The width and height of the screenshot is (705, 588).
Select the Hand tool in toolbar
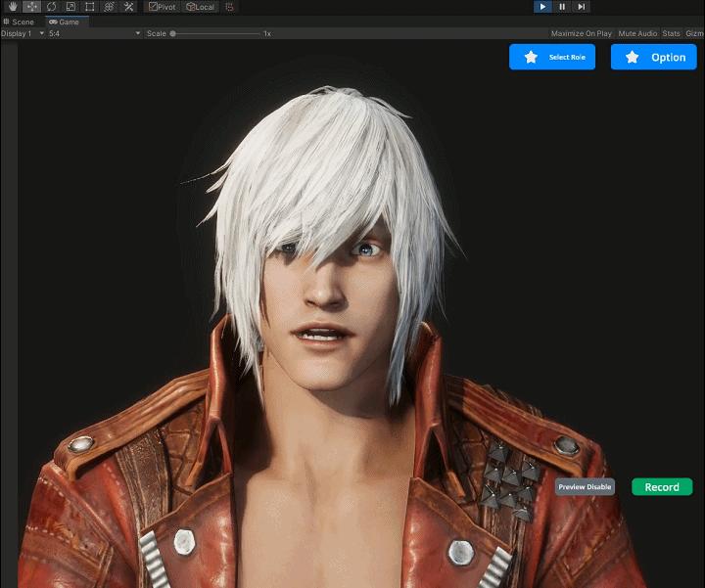pos(11,7)
